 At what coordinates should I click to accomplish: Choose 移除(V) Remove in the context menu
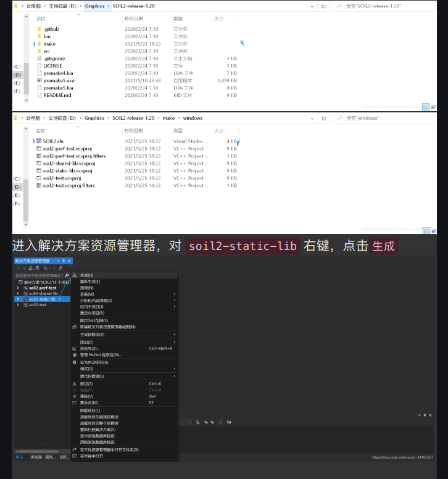124,396
